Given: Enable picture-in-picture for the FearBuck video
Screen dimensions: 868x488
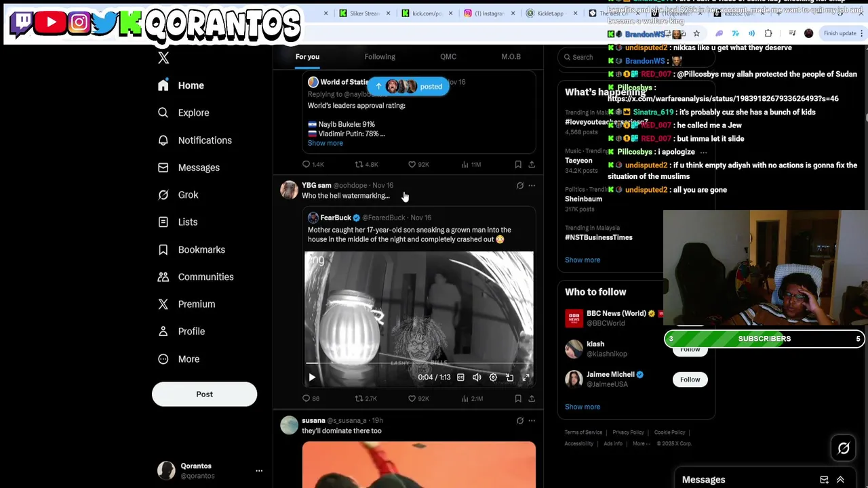Looking at the screenshot, I should click(509, 378).
